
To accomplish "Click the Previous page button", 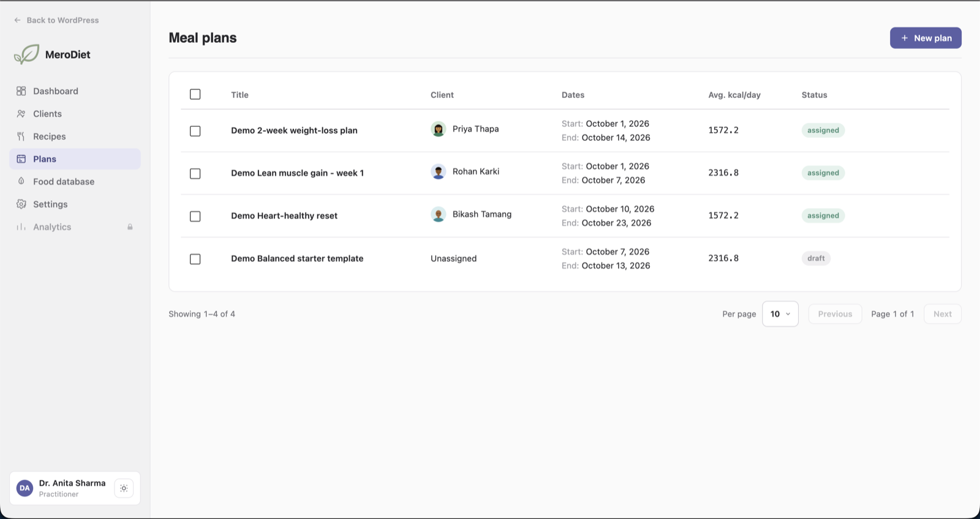I will (x=835, y=314).
